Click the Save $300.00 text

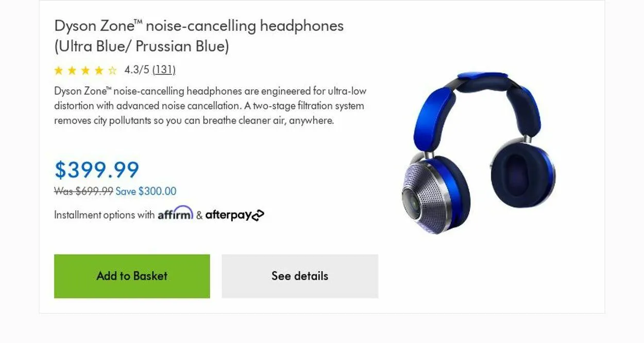pyautogui.click(x=146, y=191)
